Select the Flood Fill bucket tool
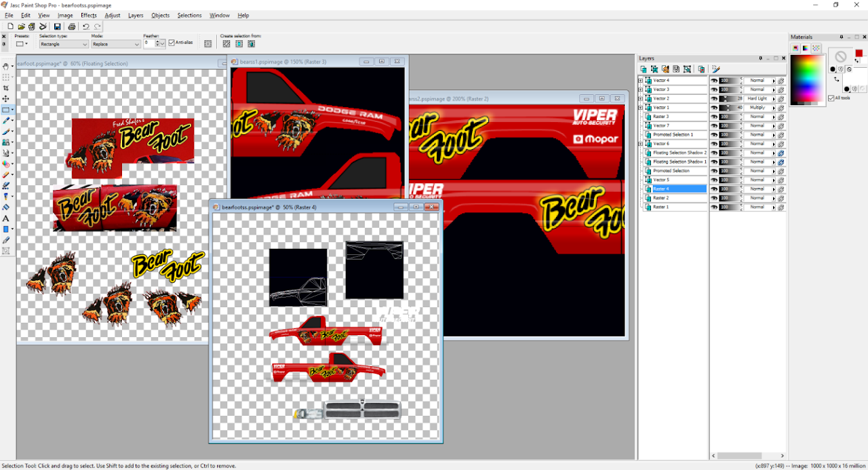Screen dimensions: 868x470 pyautogui.click(x=6, y=207)
